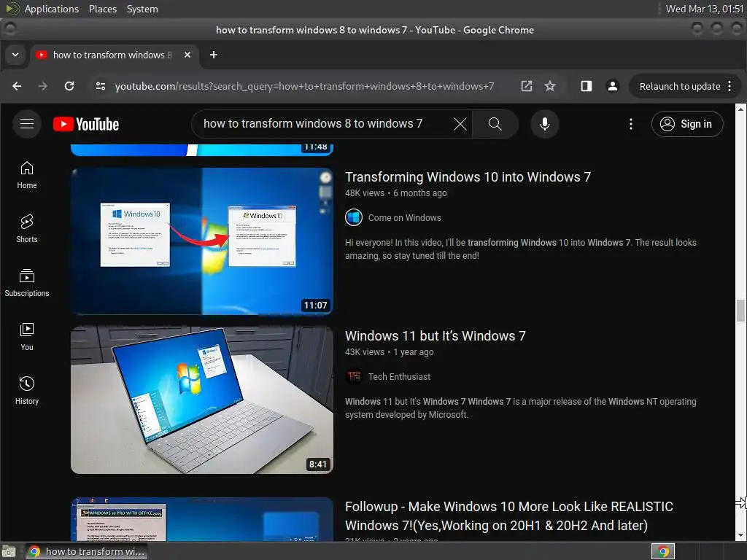Open the System menu
747x560 pixels.
[x=142, y=9]
